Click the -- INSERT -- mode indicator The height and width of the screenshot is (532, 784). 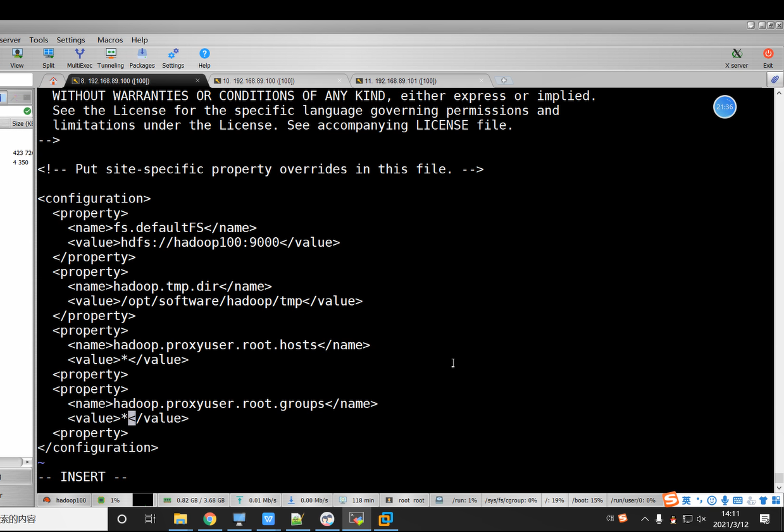pyautogui.click(x=83, y=477)
